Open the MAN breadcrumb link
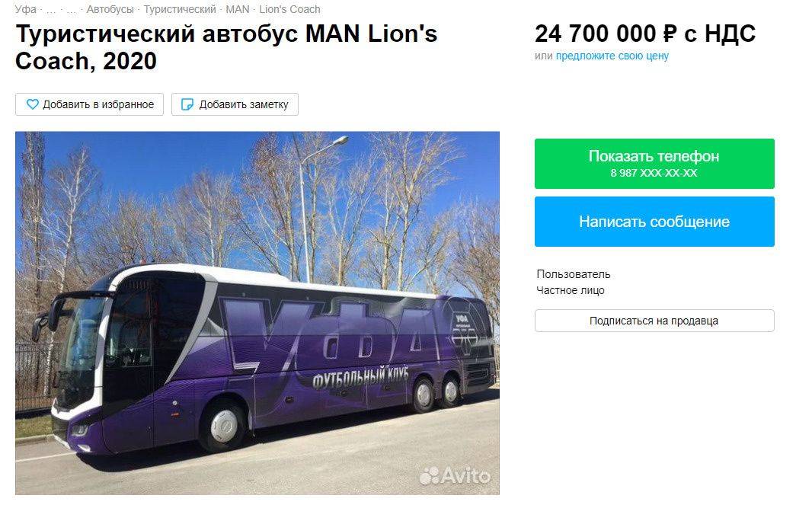This screenshot has width=812, height=508. (237, 10)
